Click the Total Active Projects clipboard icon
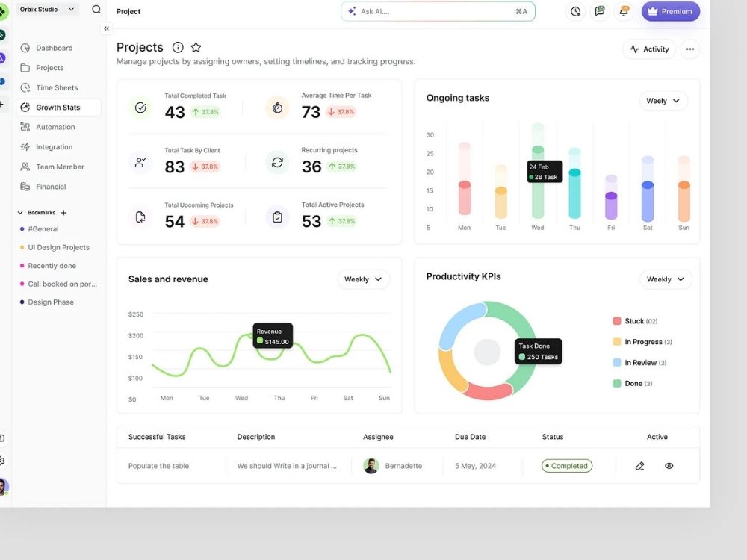This screenshot has height=560, width=747. pos(277,217)
